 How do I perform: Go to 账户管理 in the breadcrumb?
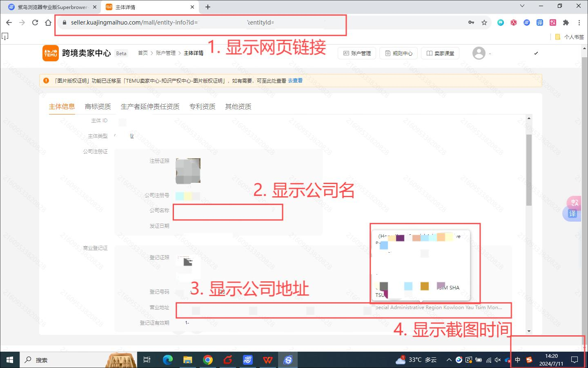click(x=166, y=53)
